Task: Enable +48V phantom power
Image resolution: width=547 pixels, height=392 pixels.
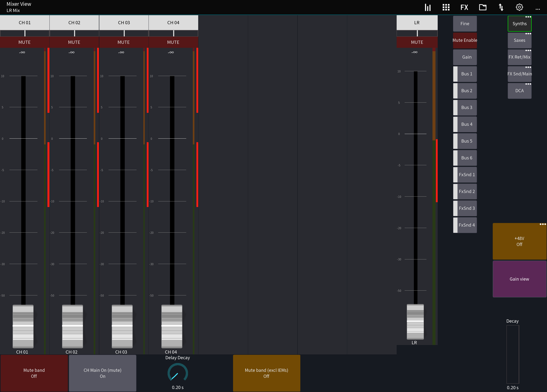Action: pyautogui.click(x=519, y=241)
